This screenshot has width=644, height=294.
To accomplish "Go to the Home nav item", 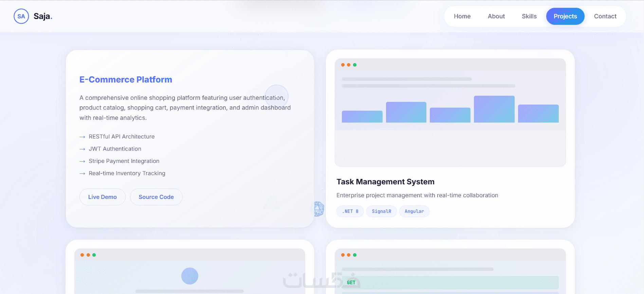I will click(x=462, y=16).
